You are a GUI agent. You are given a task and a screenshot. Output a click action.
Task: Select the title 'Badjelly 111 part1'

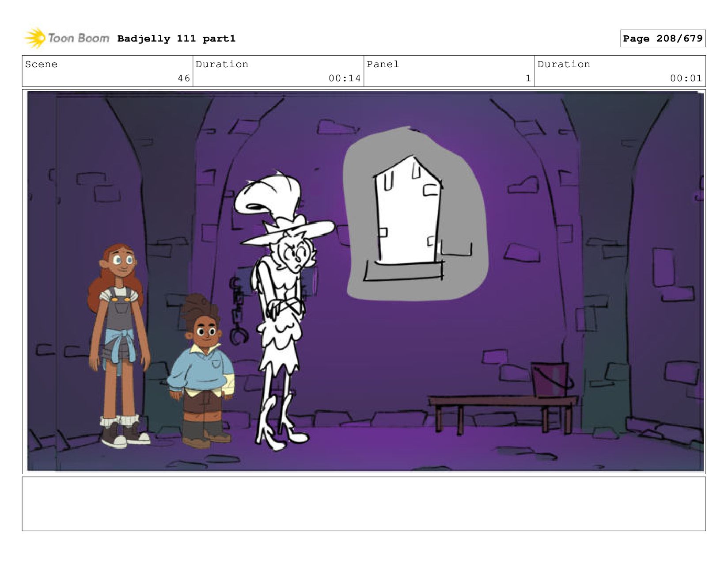pos(176,38)
